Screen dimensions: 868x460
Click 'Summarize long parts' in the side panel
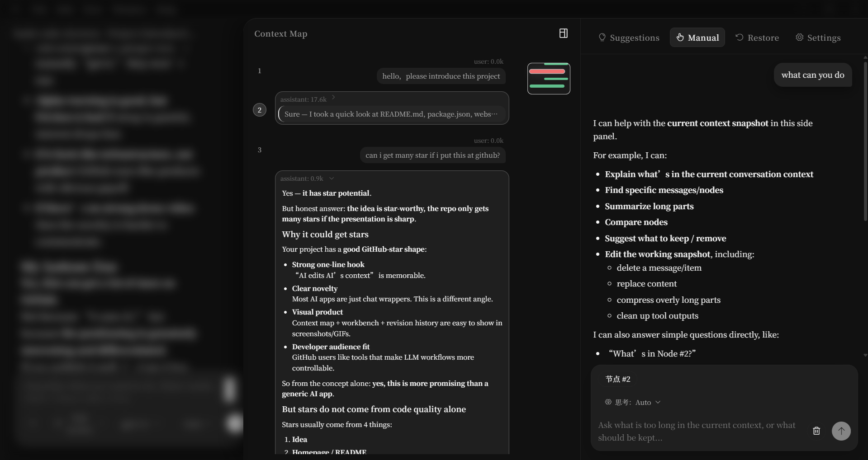(650, 207)
